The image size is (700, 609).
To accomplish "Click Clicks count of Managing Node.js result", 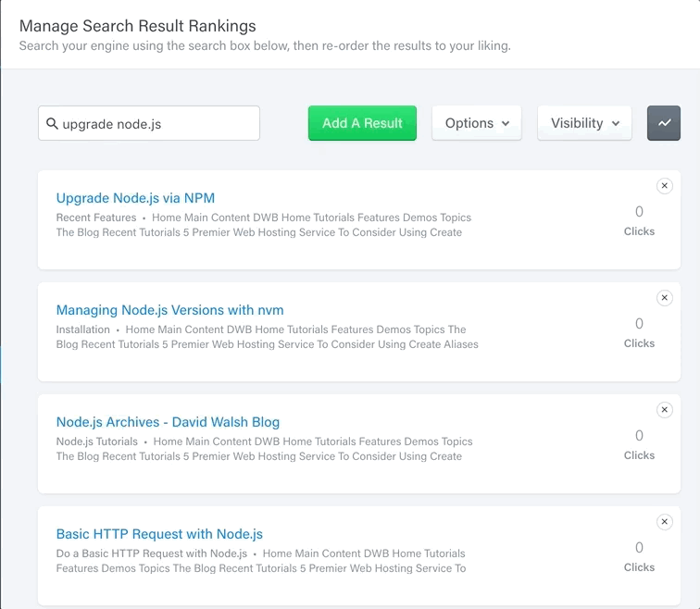I will click(x=639, y=333).
